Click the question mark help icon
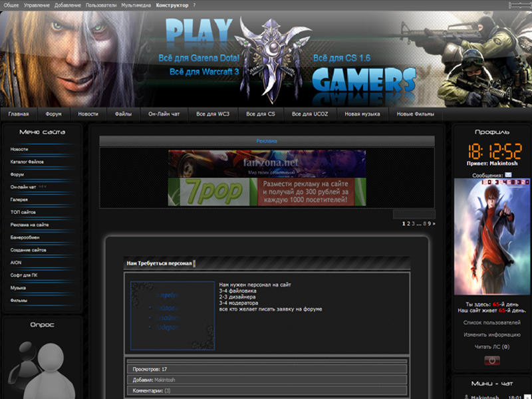The width and height of the screenshot is (532, 399). pos(194,5)
